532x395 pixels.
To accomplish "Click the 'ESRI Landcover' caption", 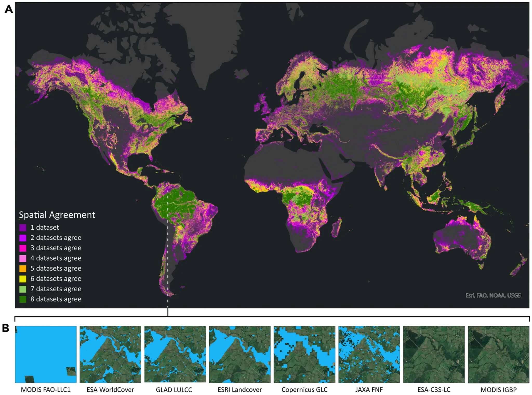I will pyautogui.click(x=240, y=390).
